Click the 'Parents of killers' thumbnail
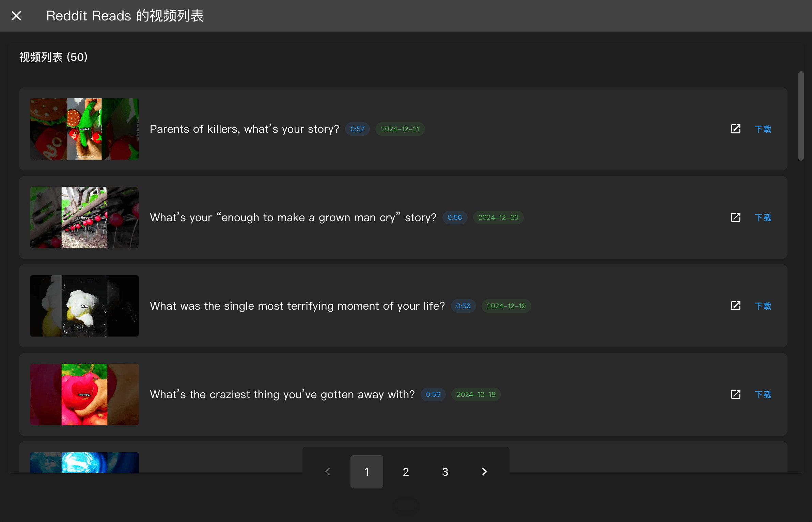The width and height of the screenshot is (812, 522). pyautogui.click(x=84, y=129)
